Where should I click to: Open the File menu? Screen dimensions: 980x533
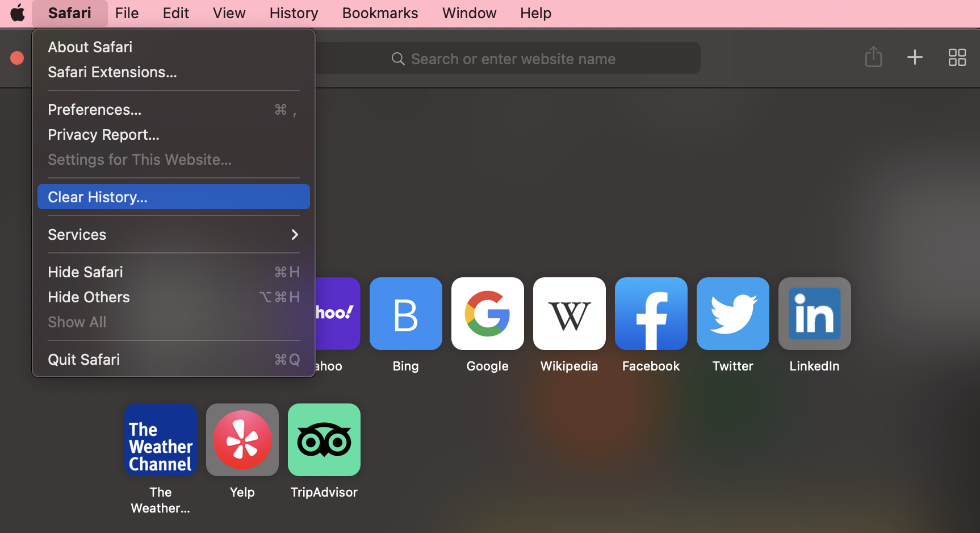pos(127,13)
